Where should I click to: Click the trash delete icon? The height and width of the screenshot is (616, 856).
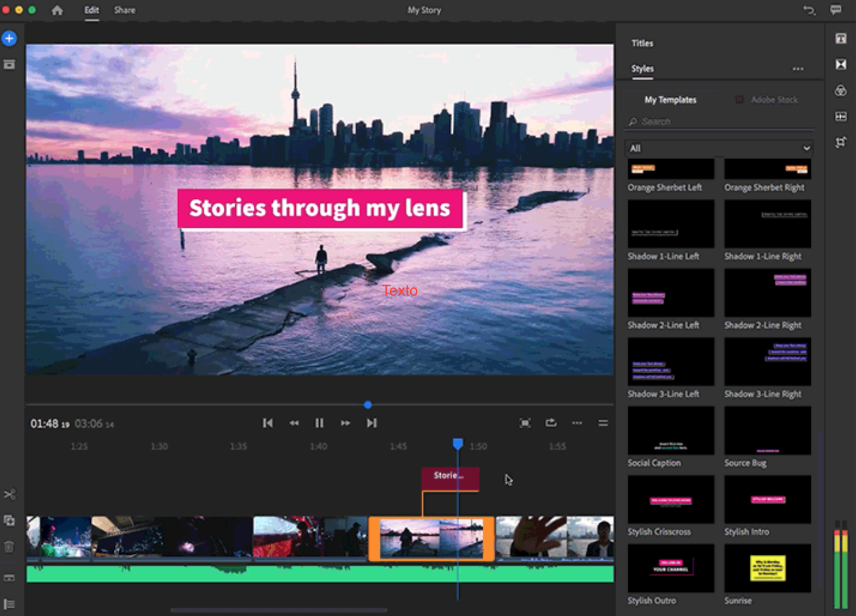pos(9,547)
